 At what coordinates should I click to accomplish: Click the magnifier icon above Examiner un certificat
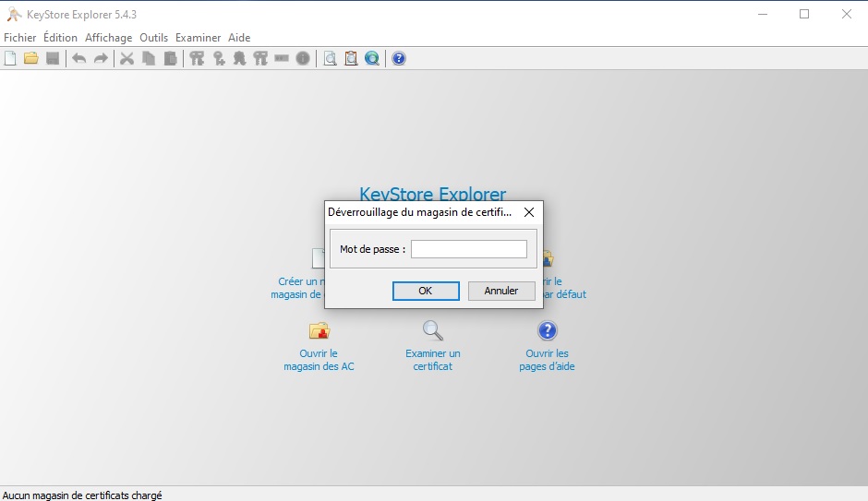click(x=433, y=330)
